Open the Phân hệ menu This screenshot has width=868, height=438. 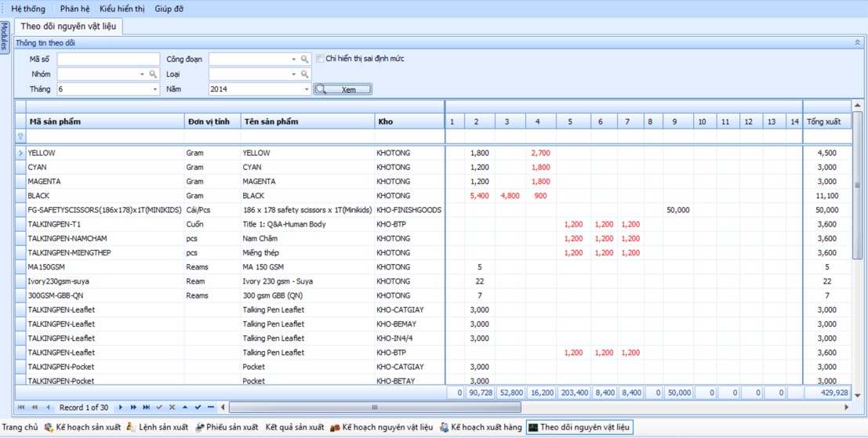click(x=74, y=9)
